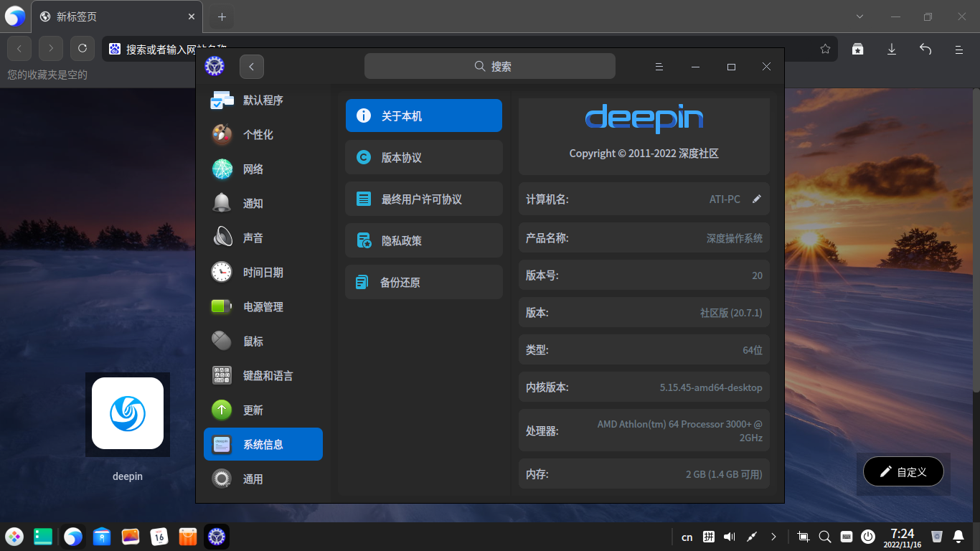Expand the hidden tray icons chevron

click(x=773, y=536)
